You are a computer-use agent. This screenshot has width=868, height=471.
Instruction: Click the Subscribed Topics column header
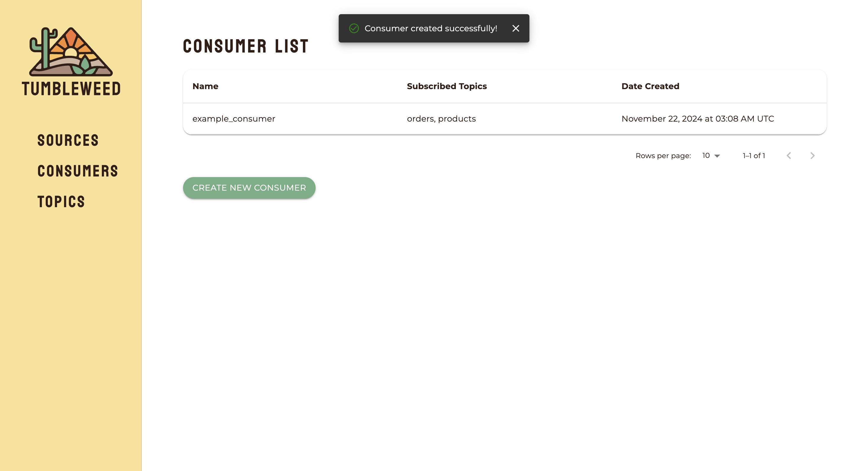coord(446,86)
